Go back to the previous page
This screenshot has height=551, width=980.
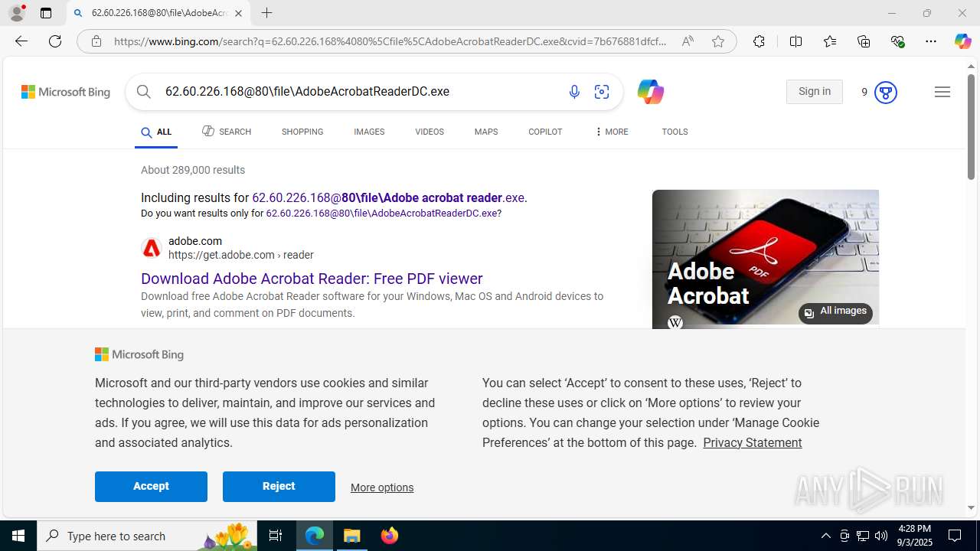click(21, 41)
